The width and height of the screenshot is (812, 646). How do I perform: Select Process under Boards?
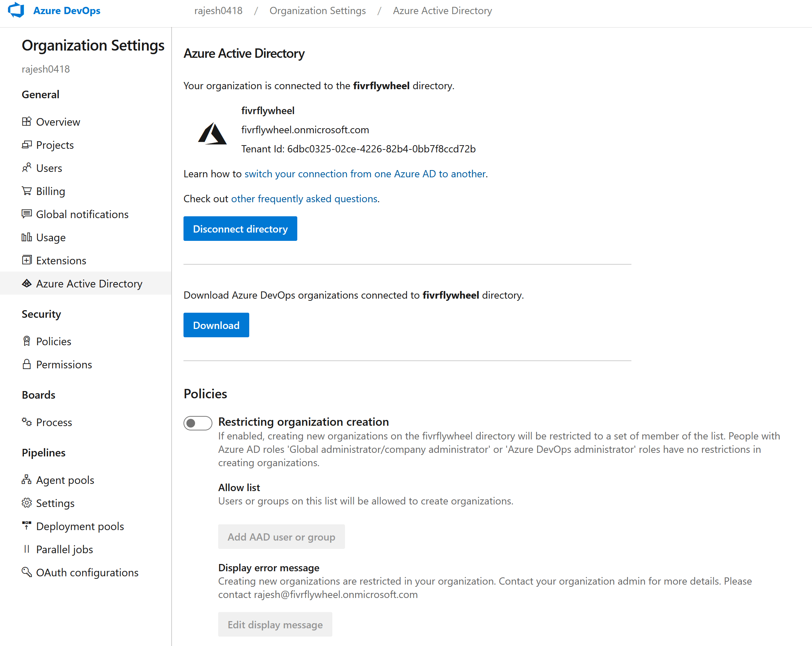54,422
